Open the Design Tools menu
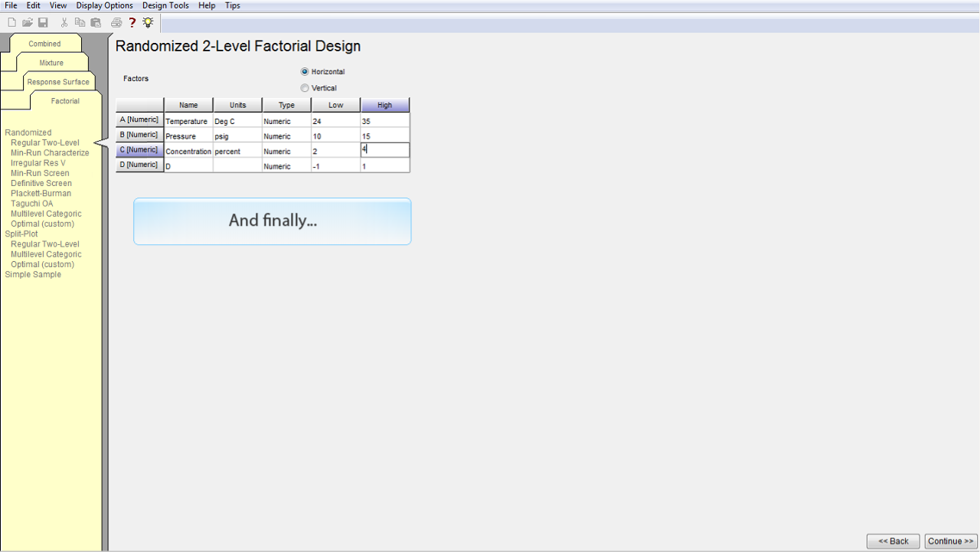This screenshot has height=552, width=980. (165, 5)
